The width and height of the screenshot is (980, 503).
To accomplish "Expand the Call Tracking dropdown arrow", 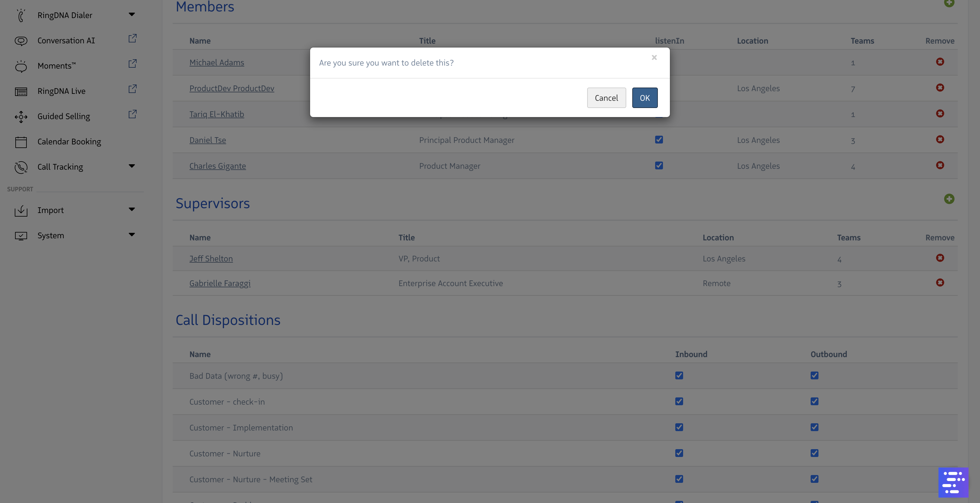I will tap(132, 166).
